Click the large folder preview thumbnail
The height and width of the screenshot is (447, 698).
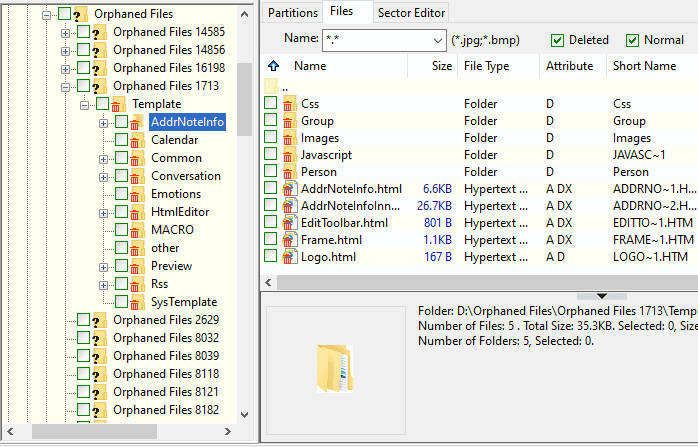click(335, 368)
